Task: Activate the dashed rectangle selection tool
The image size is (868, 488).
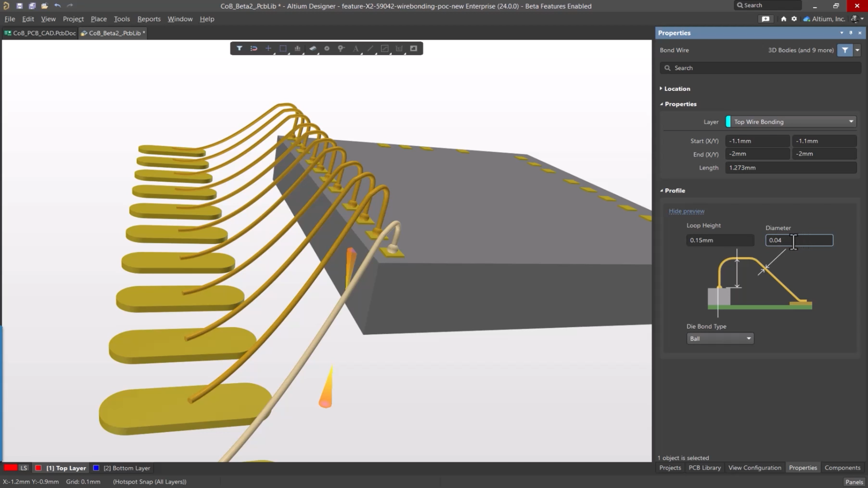Action: coord(283,49)
